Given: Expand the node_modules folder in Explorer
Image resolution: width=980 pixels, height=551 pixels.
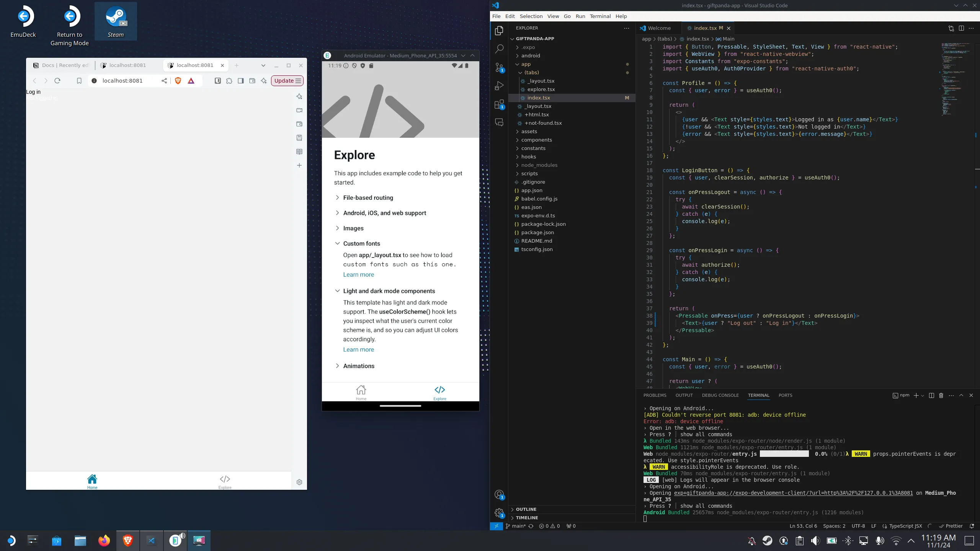Looking at the screenshot, I should tap(539, 165).
